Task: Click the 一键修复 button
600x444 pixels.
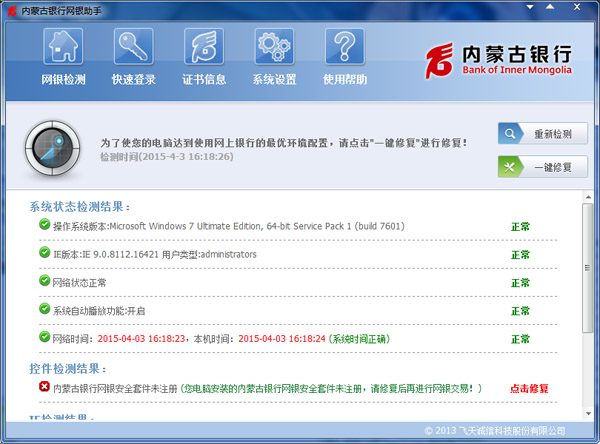Action: point(543,166)
